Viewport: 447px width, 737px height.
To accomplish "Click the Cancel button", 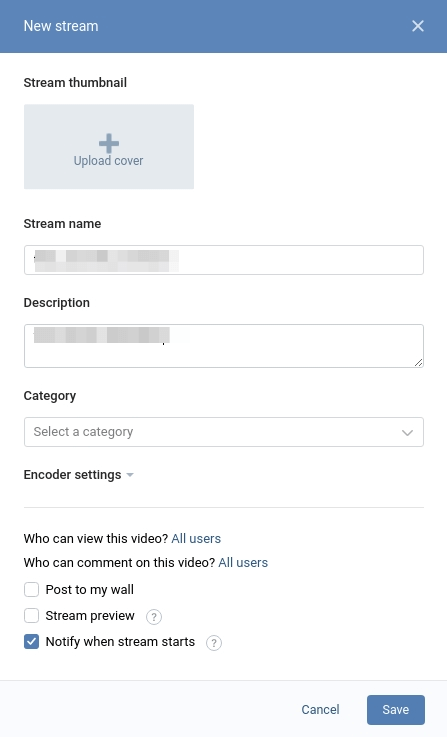I will tap(320, 710).
